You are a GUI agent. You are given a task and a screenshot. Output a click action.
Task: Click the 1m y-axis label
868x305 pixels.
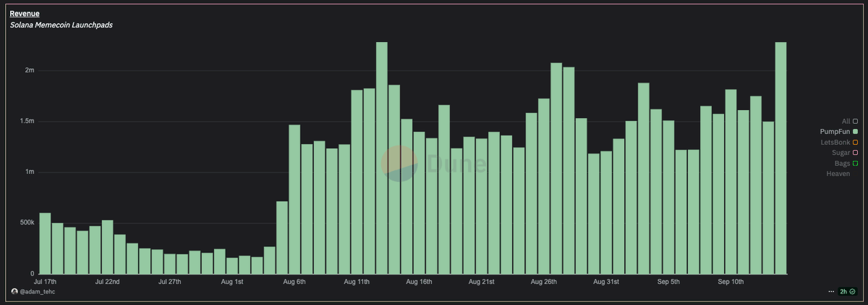(x=29, y=172)
